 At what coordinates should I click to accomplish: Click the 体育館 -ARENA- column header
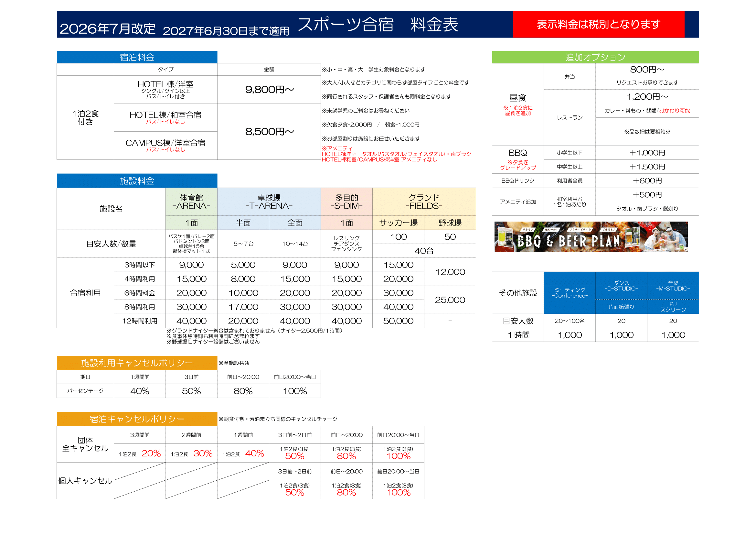(x=191, y=202)
